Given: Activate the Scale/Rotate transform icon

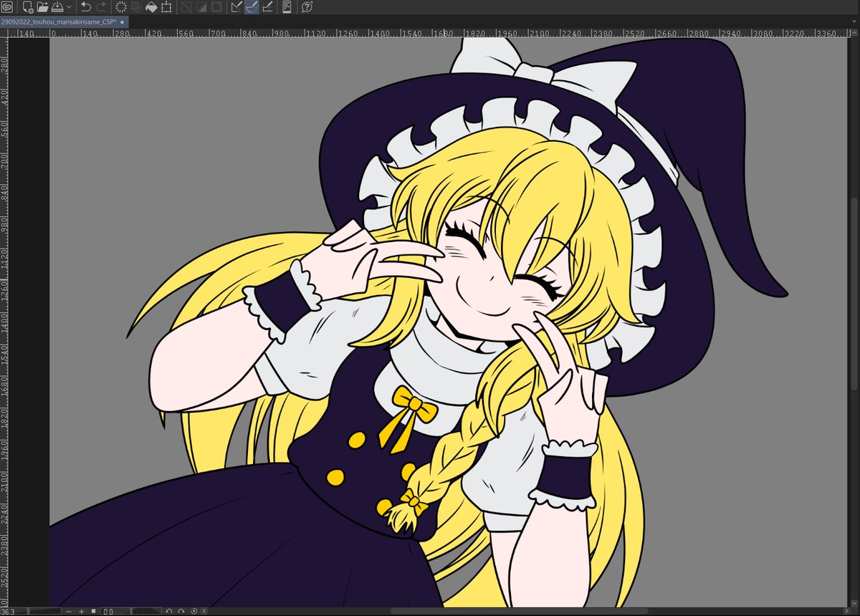Looking at the screenshot, I should [166, 7].
